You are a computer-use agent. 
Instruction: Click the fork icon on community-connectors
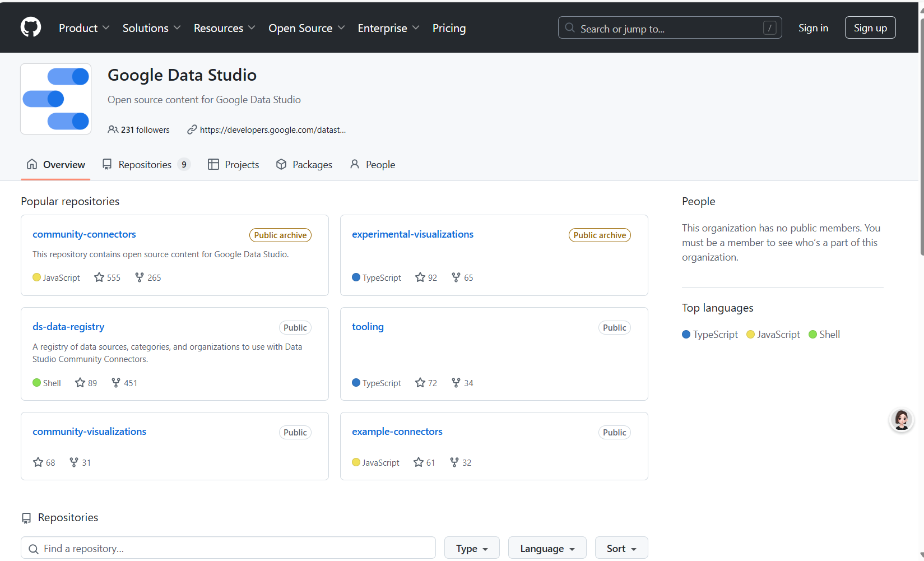click(x=140, y=277)
